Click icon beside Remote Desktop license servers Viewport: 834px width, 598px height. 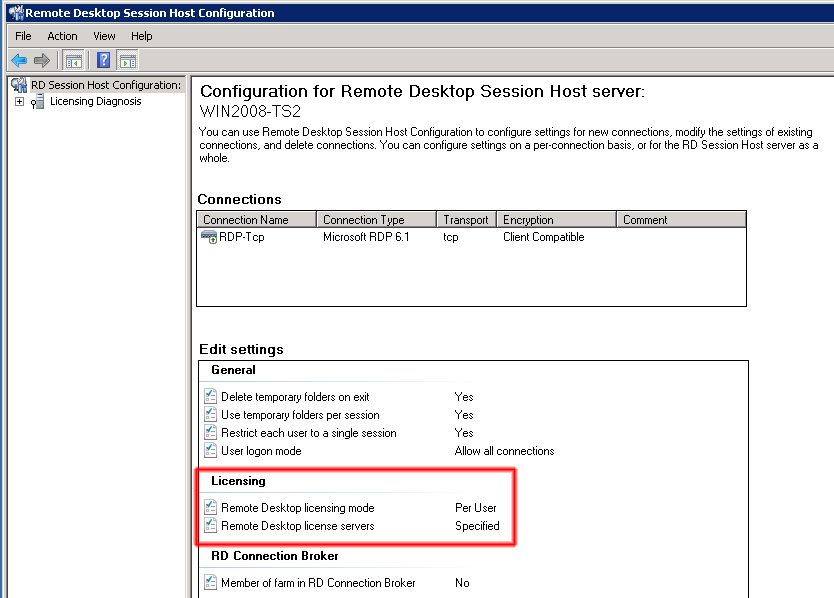pos(211,526)
